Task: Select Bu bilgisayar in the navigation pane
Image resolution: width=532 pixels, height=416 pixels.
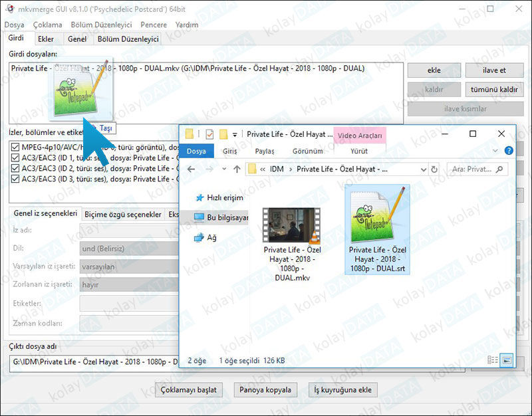Action: 227,217
